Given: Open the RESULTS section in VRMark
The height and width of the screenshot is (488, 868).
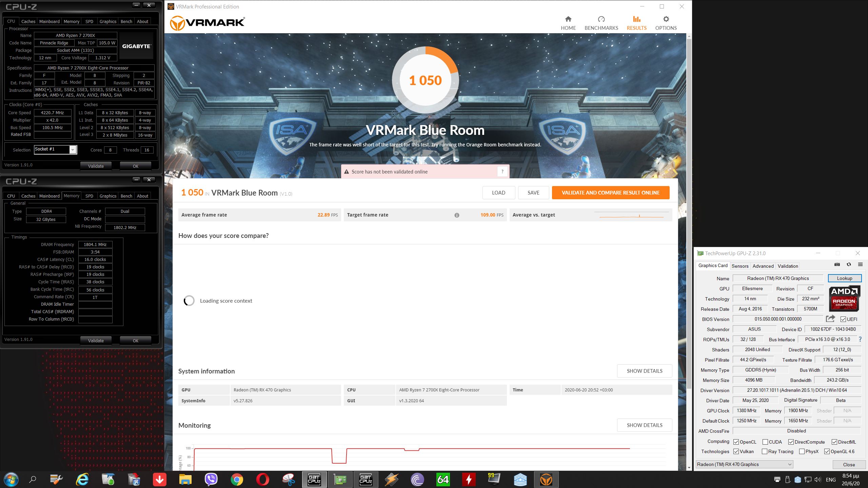Looking at the screenshot, I should [x=636, y=23].
